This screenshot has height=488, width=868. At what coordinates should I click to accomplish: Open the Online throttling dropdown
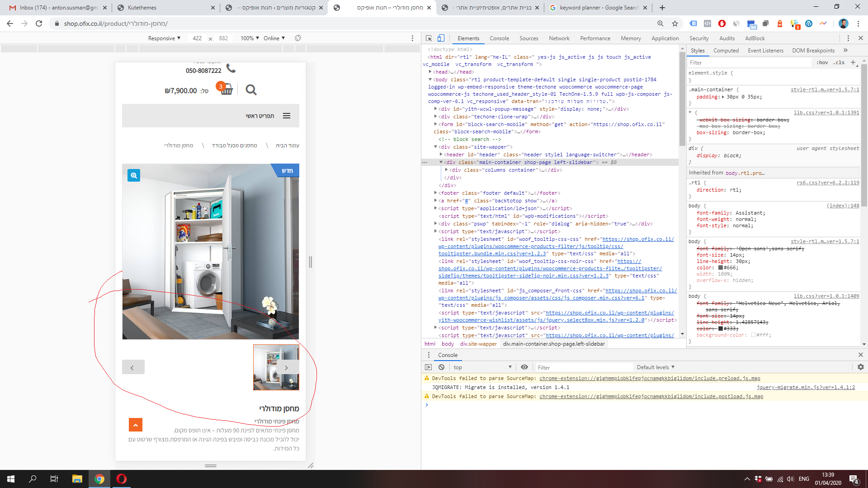tap(274, 38)
